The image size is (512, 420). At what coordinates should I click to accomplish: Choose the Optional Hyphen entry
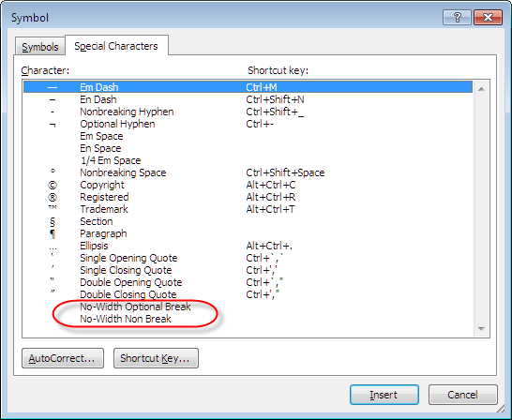coord(248,124)
